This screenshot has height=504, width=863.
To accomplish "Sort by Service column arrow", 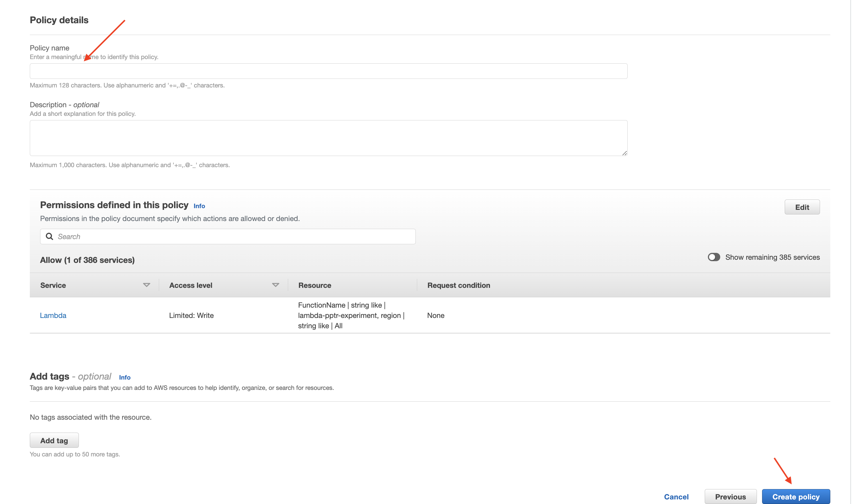I will pyautogui.click(x=146, y=285).
